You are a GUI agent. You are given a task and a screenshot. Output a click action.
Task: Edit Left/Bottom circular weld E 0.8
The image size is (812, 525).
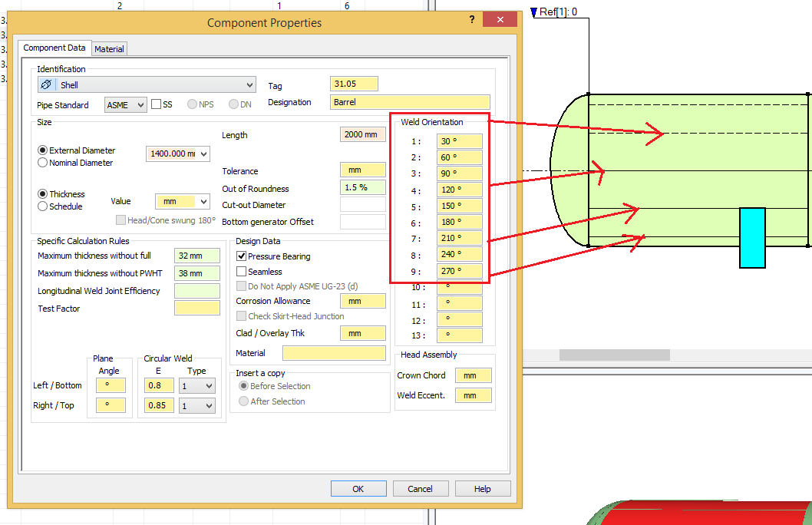pyautogui.click(x=158, y=385)
